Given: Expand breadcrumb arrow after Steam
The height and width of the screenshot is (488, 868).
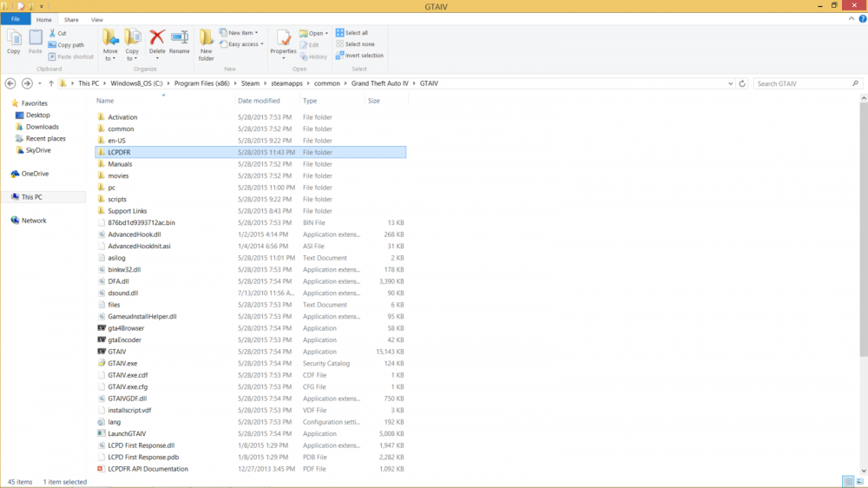Looking at the screenshot, I should 265,83.
